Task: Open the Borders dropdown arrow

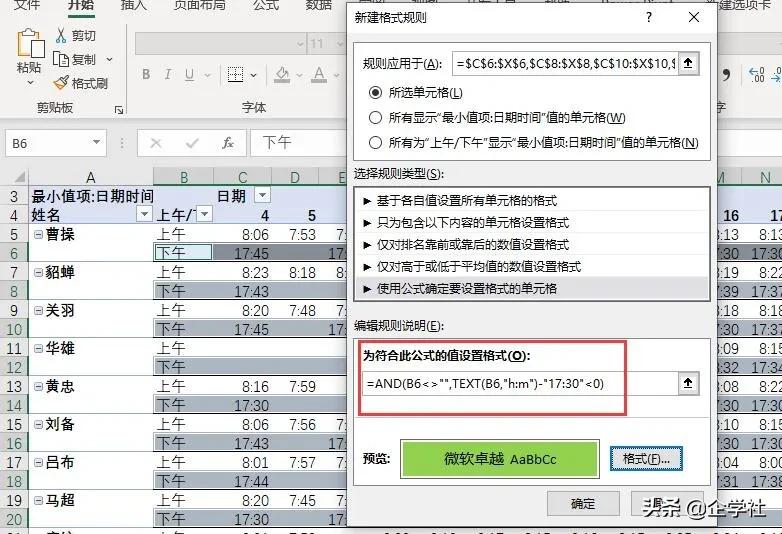Action: pyautogui.click(x=253, y=75)
